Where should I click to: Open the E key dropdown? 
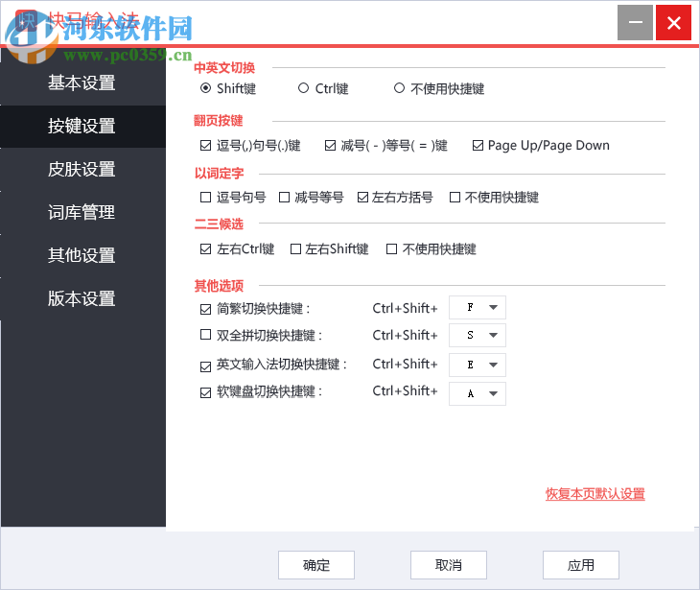[x=478, y=365]
